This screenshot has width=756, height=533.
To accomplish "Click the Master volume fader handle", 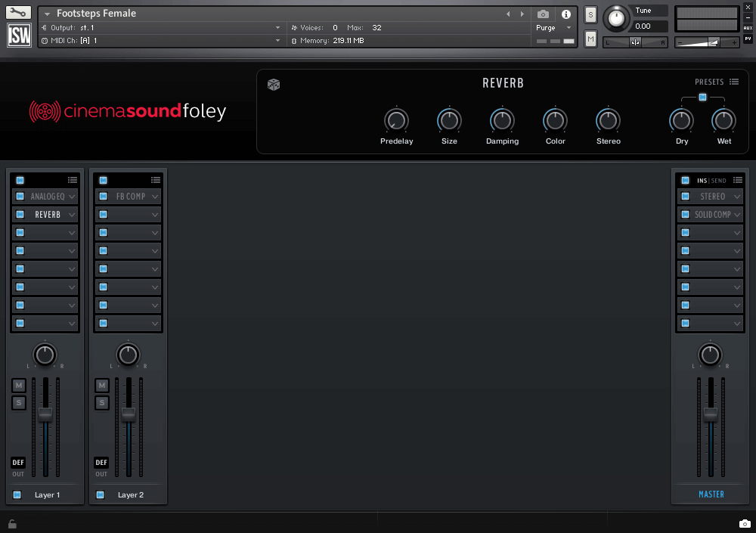I will click(x=711, y=414).
